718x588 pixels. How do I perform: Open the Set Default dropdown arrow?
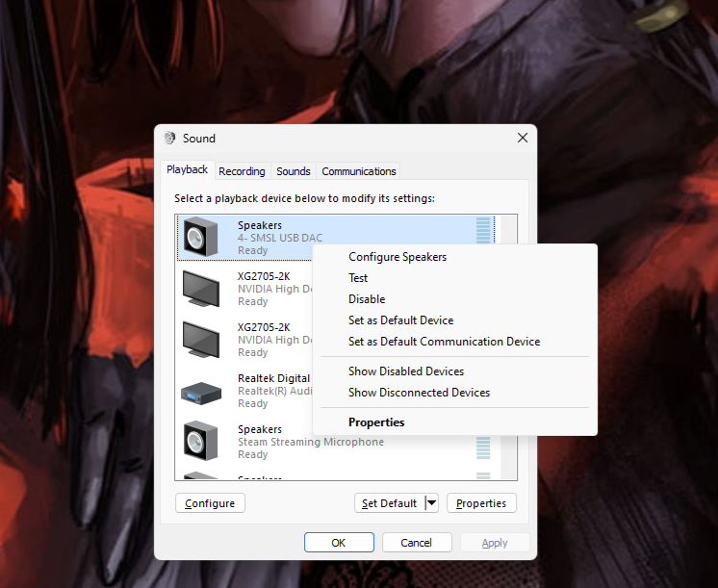click(x=431, y=503)
